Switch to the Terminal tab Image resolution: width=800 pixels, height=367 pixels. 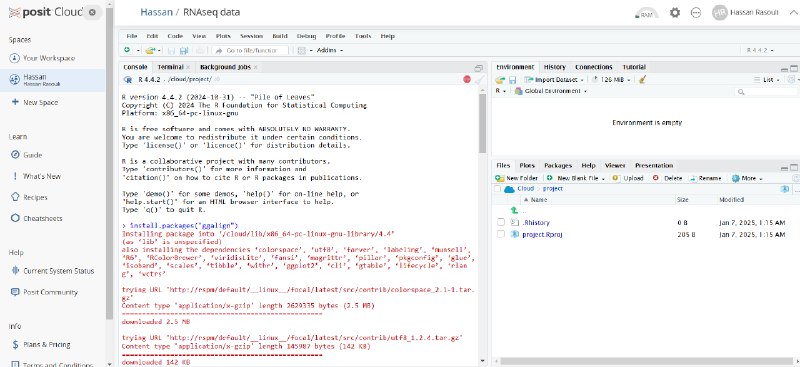pos(170,67)
